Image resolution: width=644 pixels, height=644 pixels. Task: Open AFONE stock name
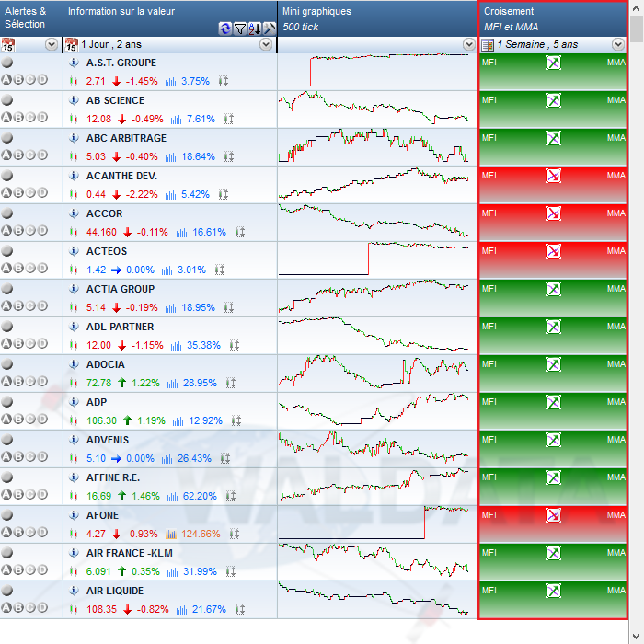102,515
